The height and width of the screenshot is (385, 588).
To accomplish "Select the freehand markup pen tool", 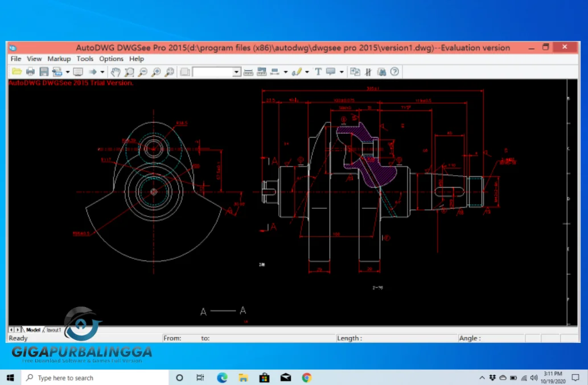I will pos(297,72).
